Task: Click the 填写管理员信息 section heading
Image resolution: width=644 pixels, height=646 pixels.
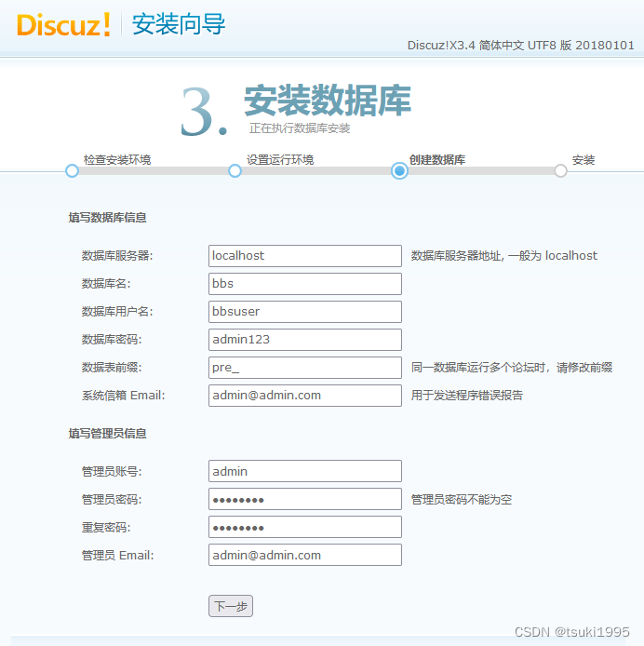Action: (x=108, y=434)
